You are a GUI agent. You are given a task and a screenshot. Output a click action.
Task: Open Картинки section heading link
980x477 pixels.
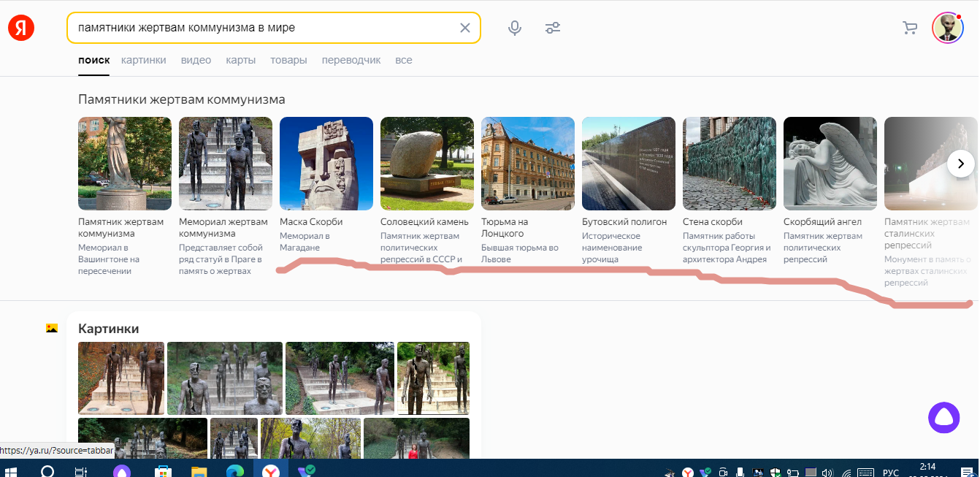point(108,329)
